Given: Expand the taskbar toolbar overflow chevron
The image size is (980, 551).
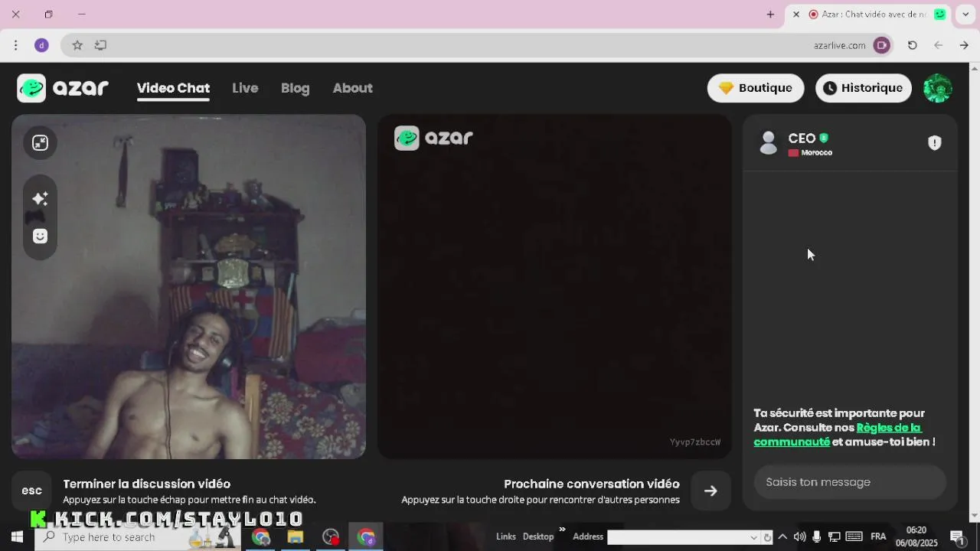Looking at the screenshot, I should tap(562, 530).
